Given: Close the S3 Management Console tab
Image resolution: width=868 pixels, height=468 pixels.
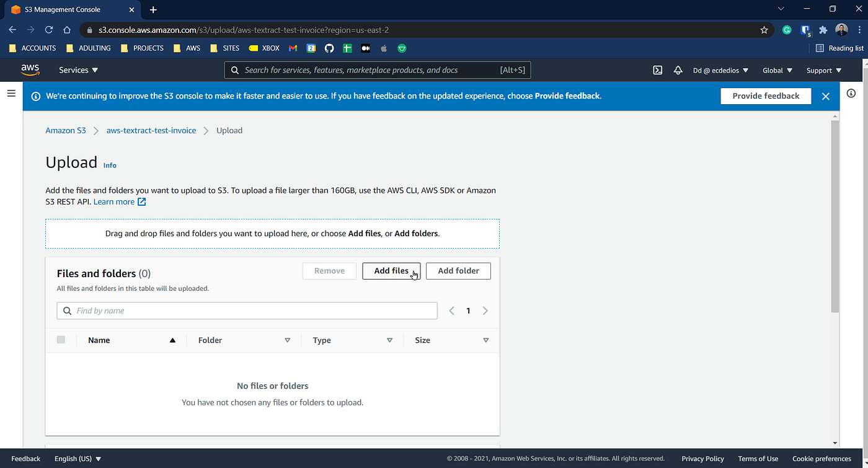Looking at the screenshot, I should [x=131, y=10].
